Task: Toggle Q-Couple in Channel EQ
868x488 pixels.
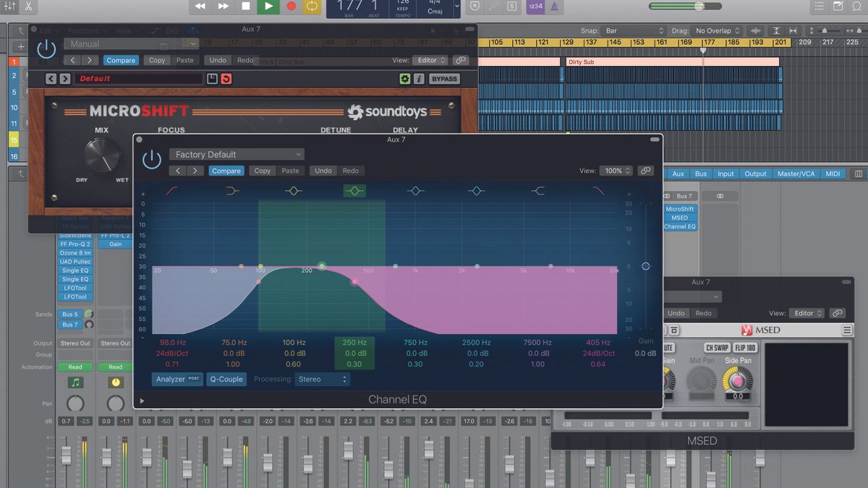Action: coord(226,378)
